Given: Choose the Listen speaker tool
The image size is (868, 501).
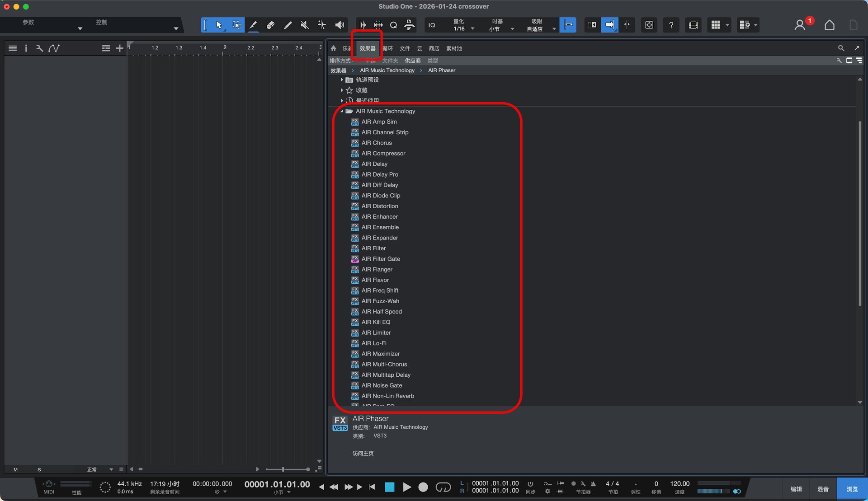Looking at the screenshot, I should click(340, 25).
